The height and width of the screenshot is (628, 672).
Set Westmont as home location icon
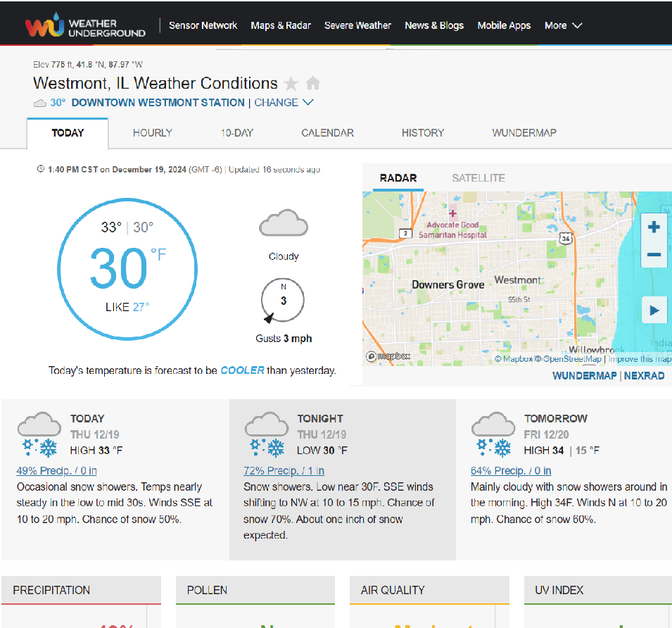313,84
